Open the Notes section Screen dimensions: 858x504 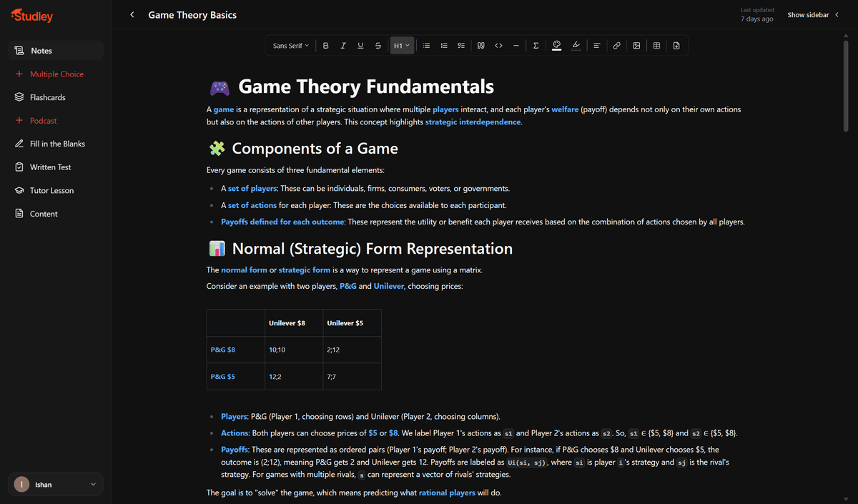[56, 51]
